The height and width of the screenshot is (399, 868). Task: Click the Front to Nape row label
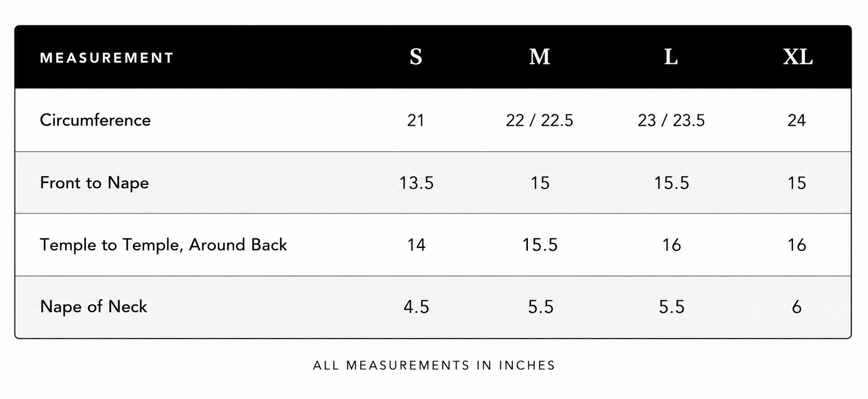[94, 183]
